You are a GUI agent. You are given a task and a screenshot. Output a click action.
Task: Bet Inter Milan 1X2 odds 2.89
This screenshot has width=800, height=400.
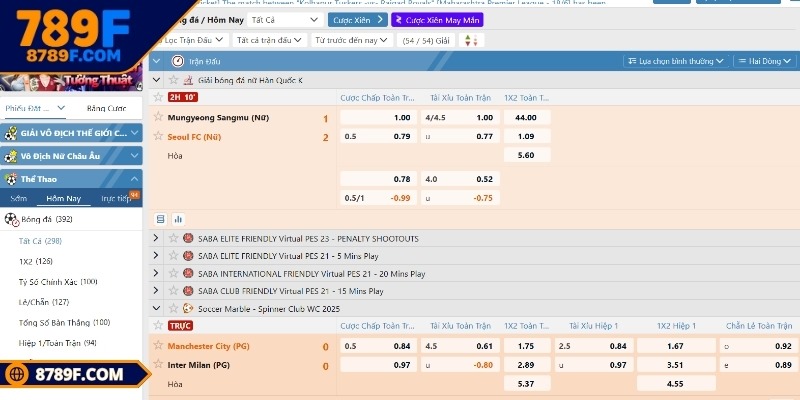[x=527, y=365]
